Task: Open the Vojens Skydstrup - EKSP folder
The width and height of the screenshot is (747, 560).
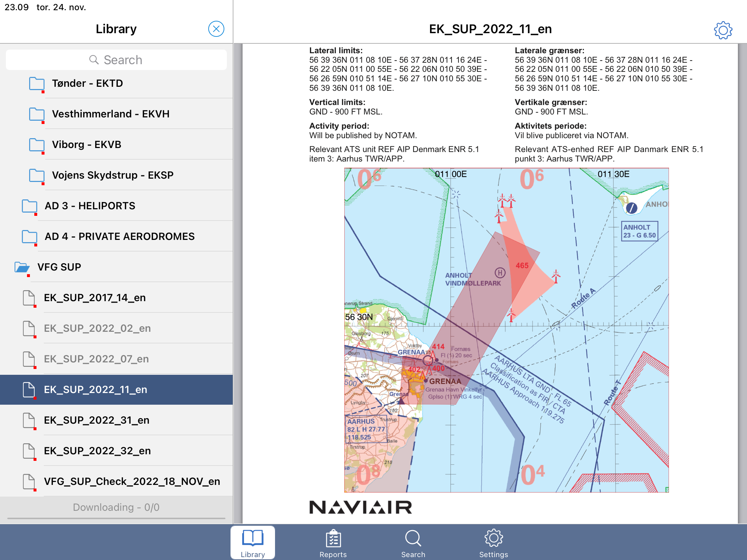Action: pos(116,175)
